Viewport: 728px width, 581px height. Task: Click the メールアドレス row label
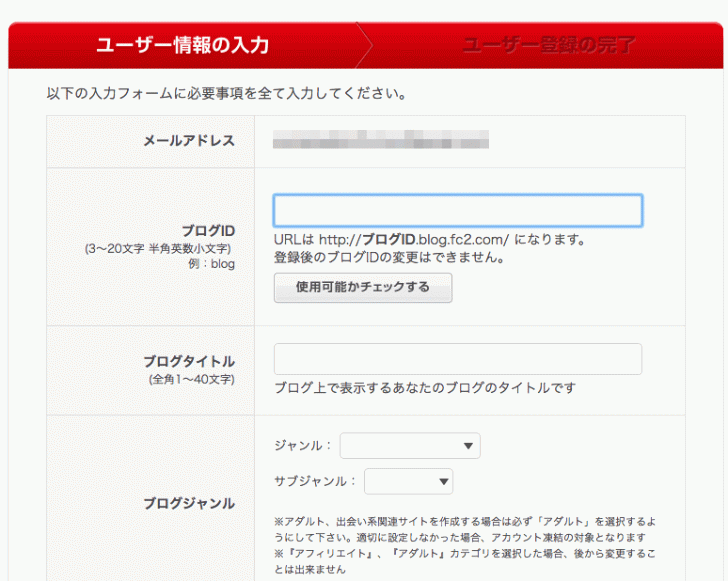189,141
